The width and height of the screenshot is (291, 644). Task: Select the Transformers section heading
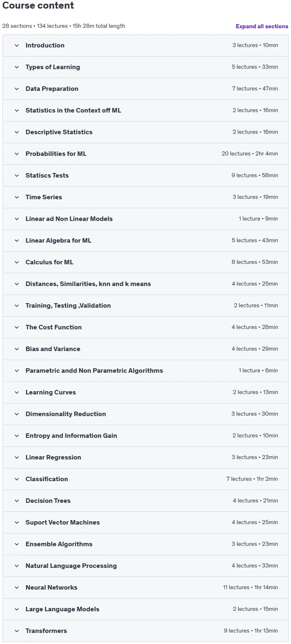46,631
